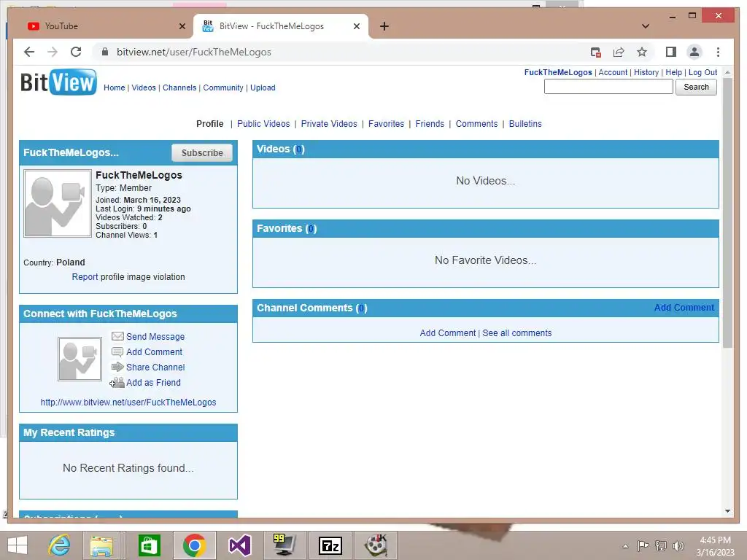Click the Send Message envelope icon
This screenshot has height=560, width=747.
117,336
